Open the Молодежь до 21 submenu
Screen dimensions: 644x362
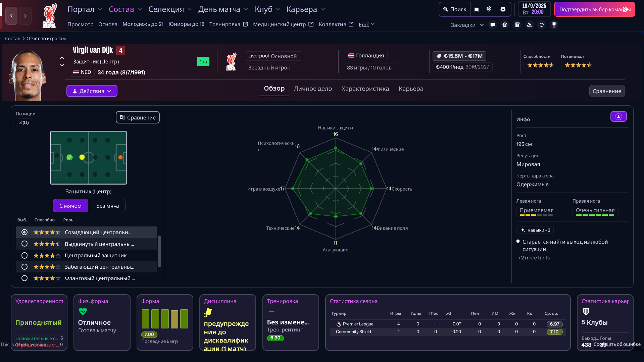143,24
